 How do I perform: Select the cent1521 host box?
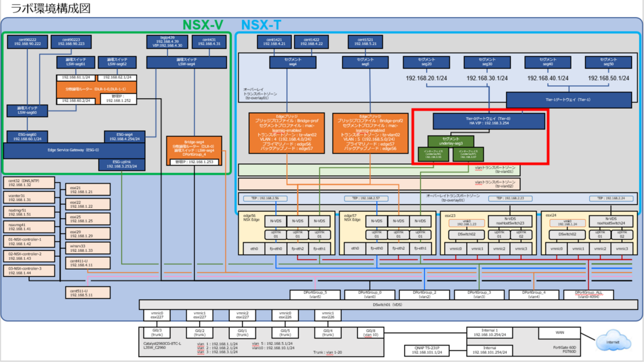tap(365, 42)
